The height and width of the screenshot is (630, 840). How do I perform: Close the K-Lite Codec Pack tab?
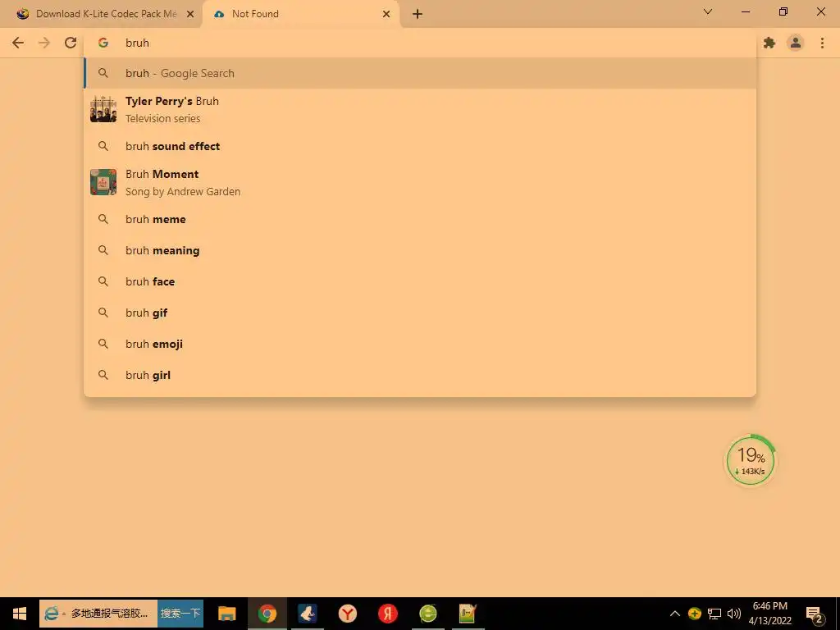[190, 15]
